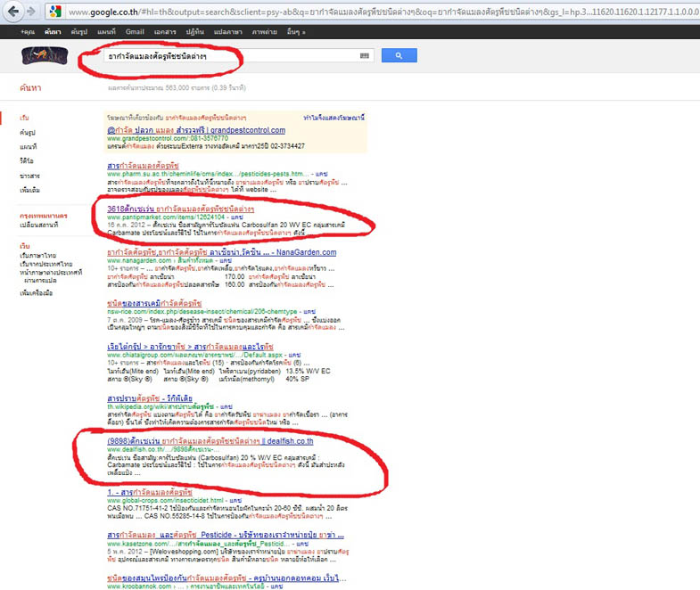The height and width of the screenshot is (590, 700).
Task: Click inside the Google search input field
Action: click(x=223, y=56)
